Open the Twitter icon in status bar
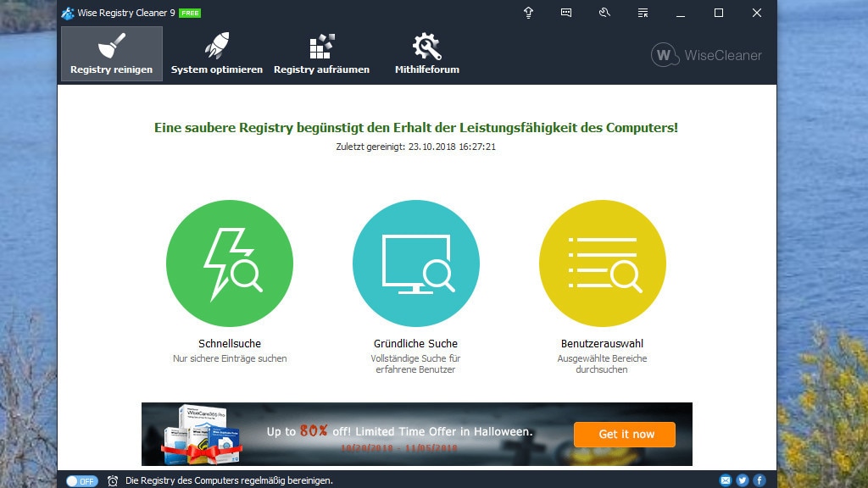 click(743, 480)
